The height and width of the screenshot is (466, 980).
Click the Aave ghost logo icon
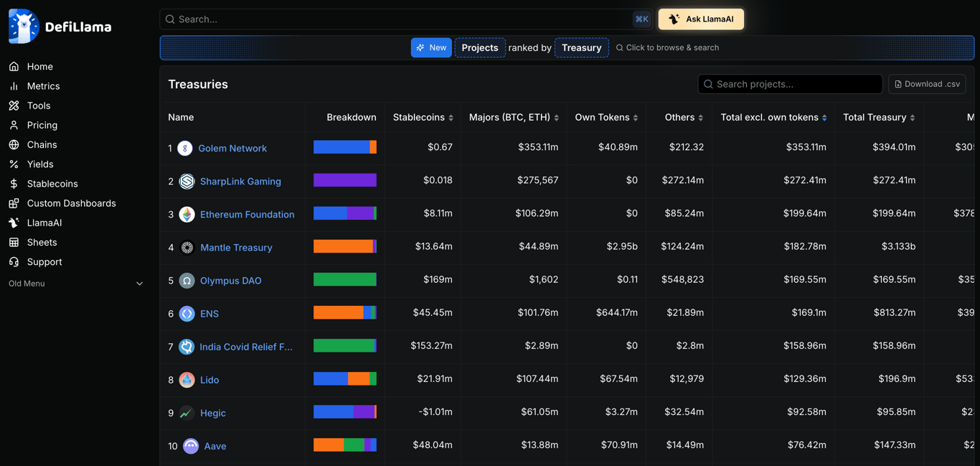(191, 446)
